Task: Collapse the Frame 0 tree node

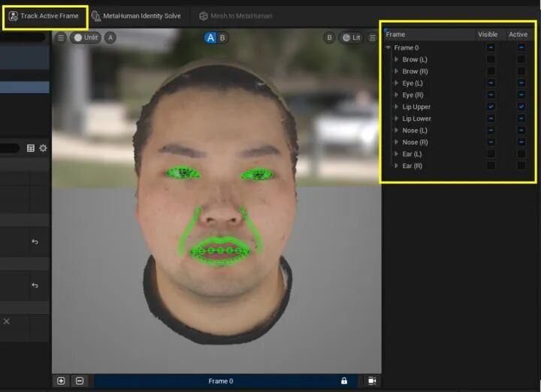Action: [388, 47]
